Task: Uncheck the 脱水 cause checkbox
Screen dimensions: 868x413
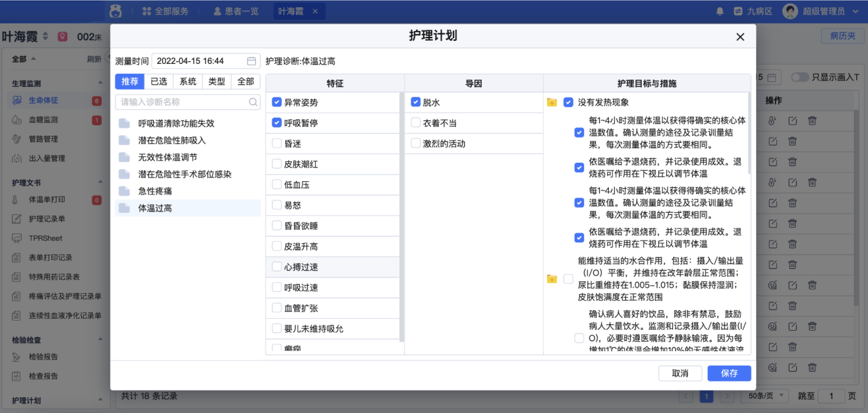Action: click(415, 102)
